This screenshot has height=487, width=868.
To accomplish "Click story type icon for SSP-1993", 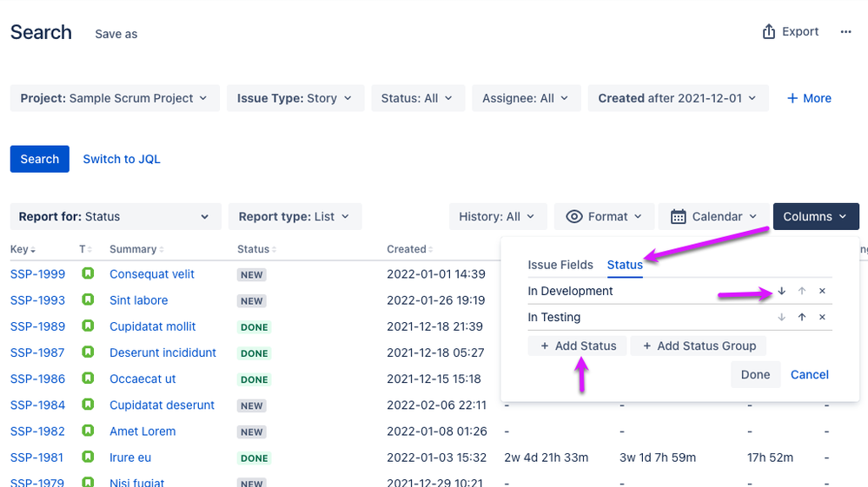I will [88, 299].
